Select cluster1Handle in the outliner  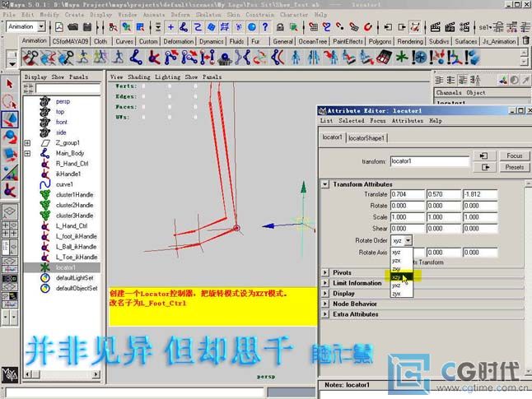[x=74, y=195]
